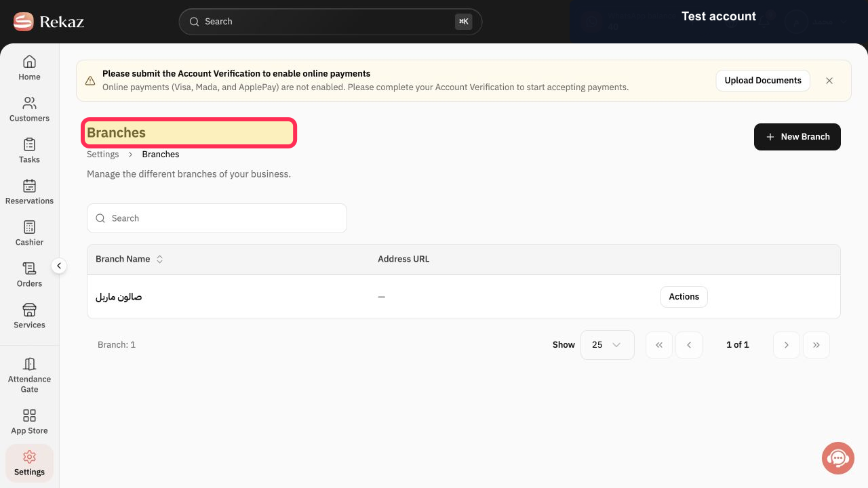Go to the last page arrow

[x=816, y=344]
